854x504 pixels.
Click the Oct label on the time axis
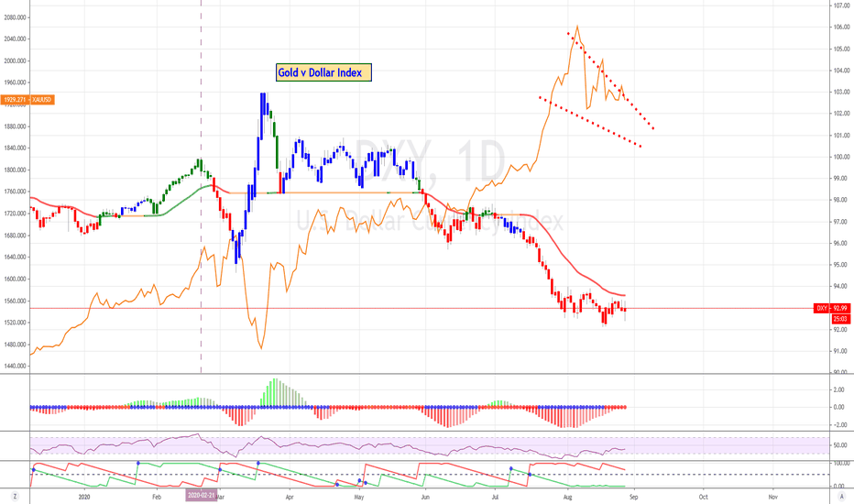click(703, 497)
